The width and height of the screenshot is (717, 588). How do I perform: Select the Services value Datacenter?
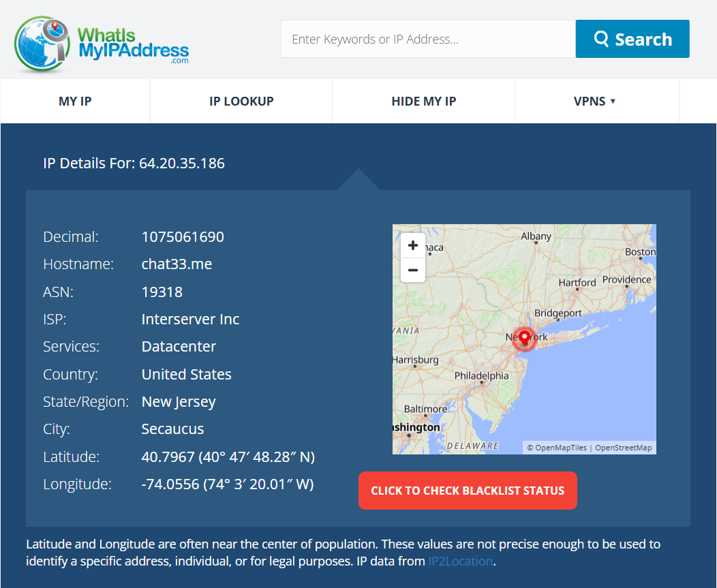179,347
